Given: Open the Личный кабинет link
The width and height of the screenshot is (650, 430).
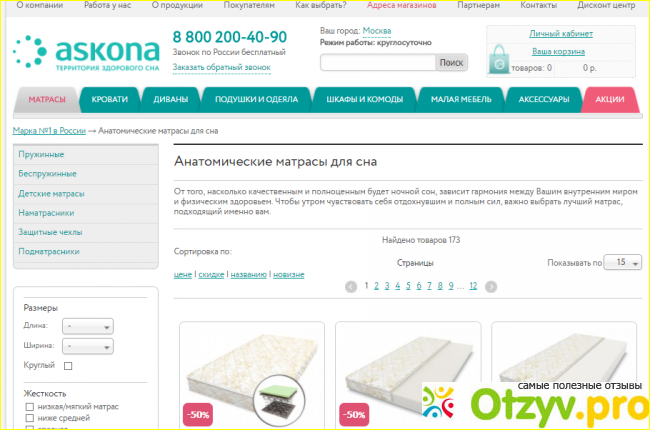Looking at the screenshot, I should point(561,34).
